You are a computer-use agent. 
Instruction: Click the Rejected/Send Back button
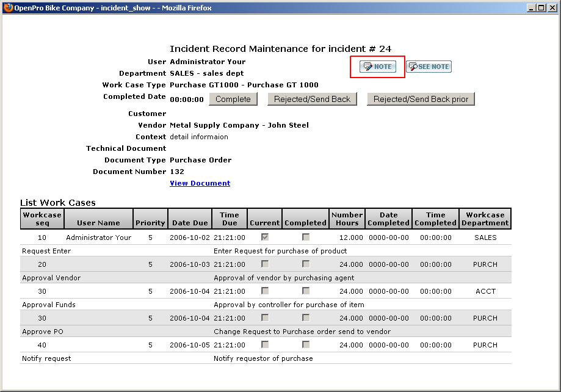coord(312,99)
